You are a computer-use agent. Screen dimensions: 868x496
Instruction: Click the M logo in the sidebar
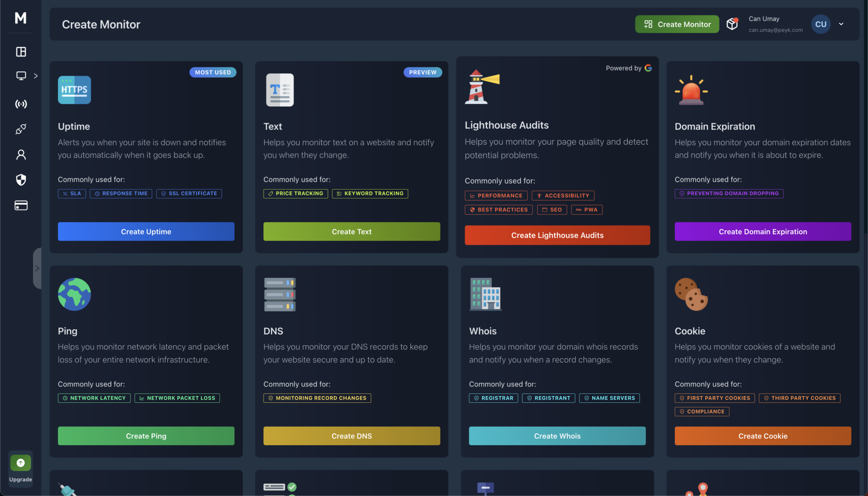pyautogui.click(x=20, y=18)
